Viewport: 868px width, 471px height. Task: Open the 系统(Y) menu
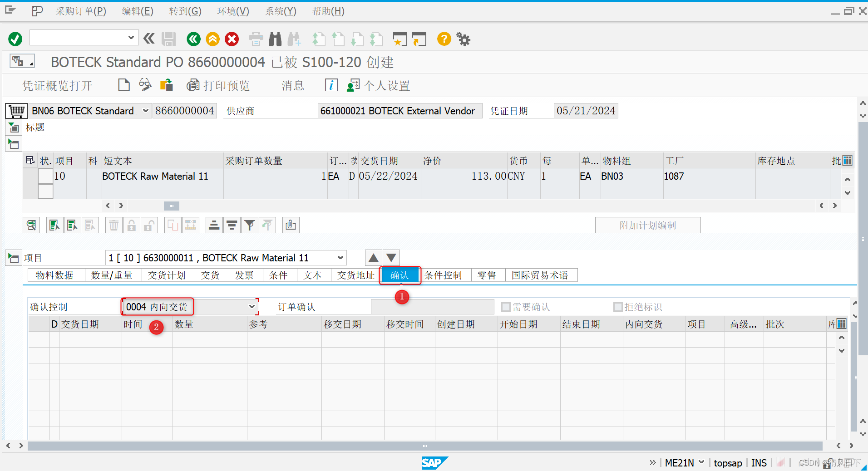pyautogui.click(x=280, y=11)
